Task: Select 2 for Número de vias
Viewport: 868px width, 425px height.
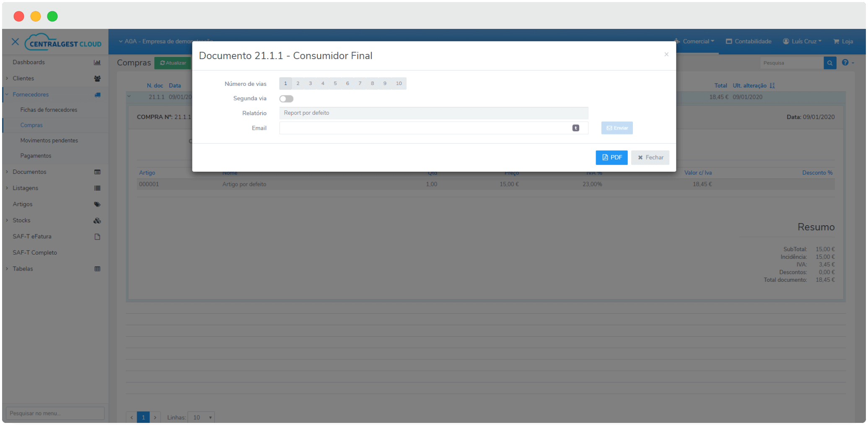Action: pyautogui.click(x=298, y=83)
